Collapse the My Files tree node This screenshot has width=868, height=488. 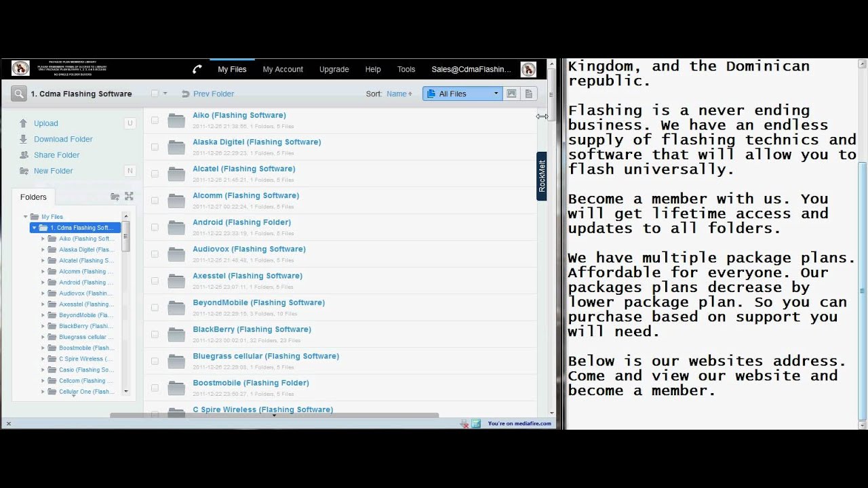(x=26, y=217)
